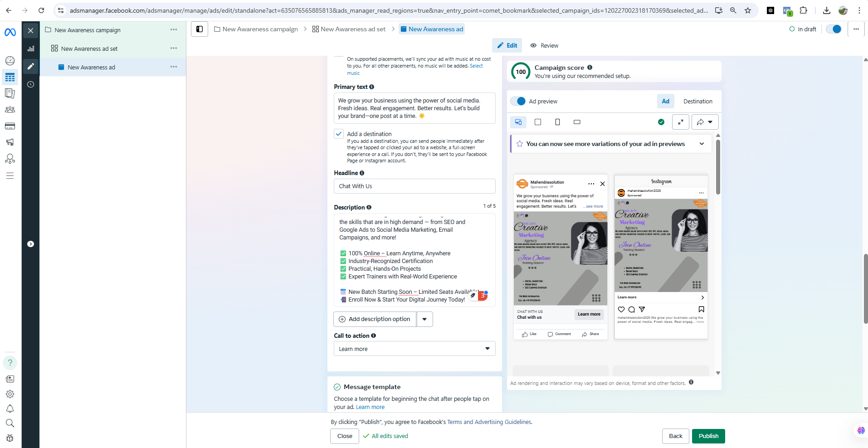Image resolution: width=868 pixels, height=448 pixels.
Task: Click into the Headline text field
Action: click(414, 186)
